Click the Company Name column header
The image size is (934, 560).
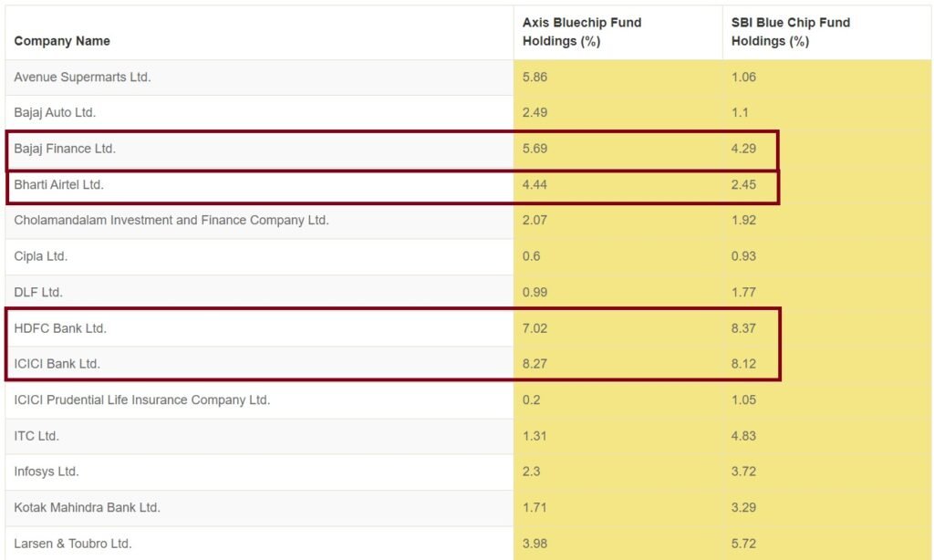[62, 41]
